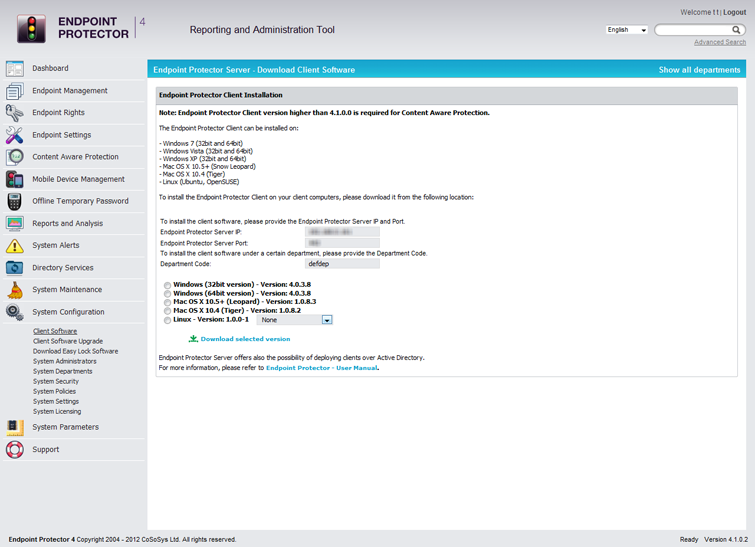
Task: Open Endpoint Rights menu item
Action: coord(58,113)
